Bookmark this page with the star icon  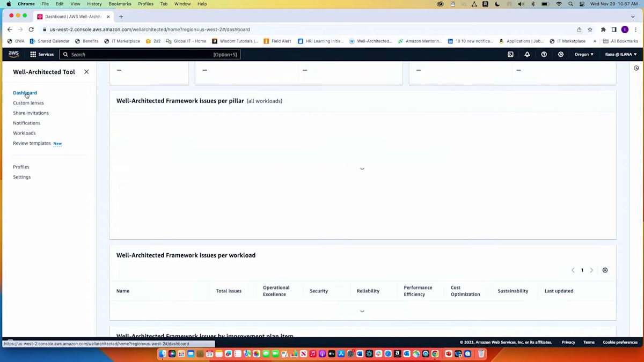590,29
